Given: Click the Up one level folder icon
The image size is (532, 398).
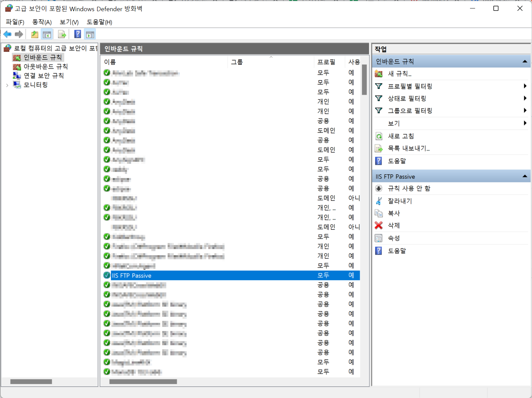Looking at the screenshot, I should (35, 34).
